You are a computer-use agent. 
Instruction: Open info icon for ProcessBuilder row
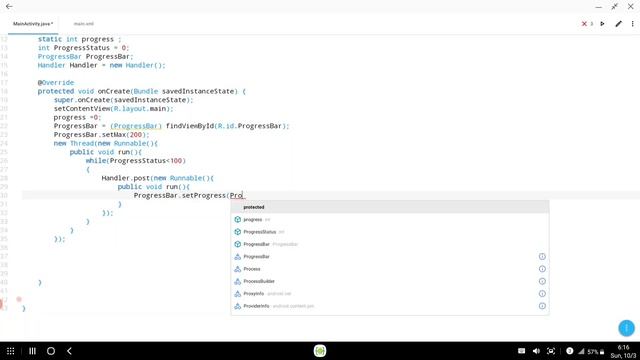(542, 281)
